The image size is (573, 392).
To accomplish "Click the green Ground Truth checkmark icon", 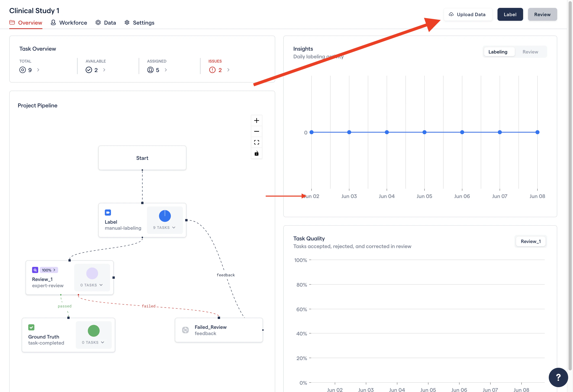I will [31, 327].
